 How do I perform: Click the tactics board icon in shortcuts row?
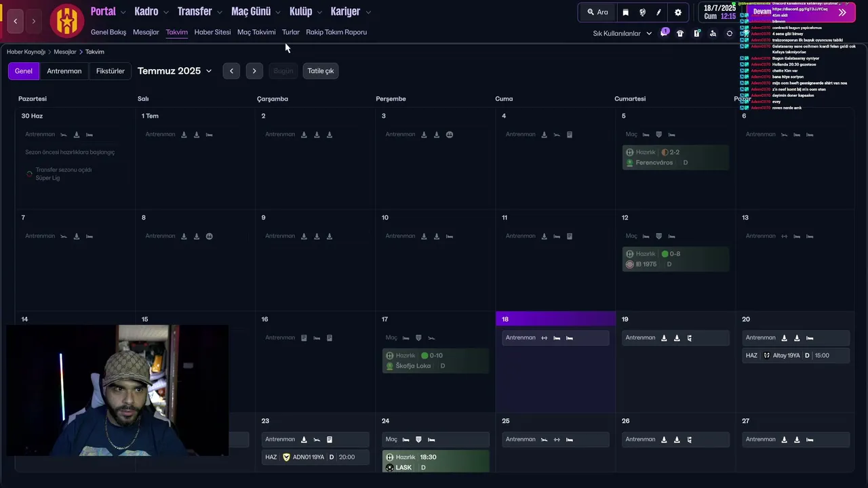[x=696, y=33]
